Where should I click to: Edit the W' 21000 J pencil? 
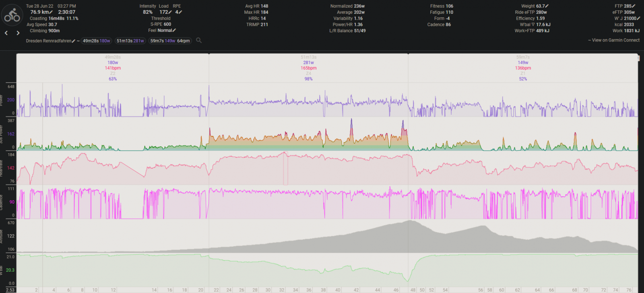[638, 18]
